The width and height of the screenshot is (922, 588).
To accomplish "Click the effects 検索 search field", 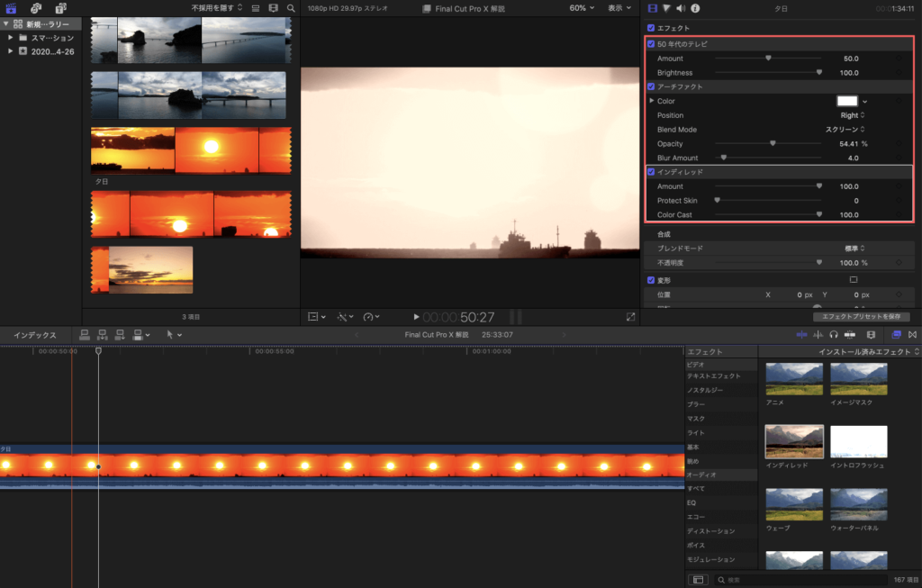I will point(800,580).
